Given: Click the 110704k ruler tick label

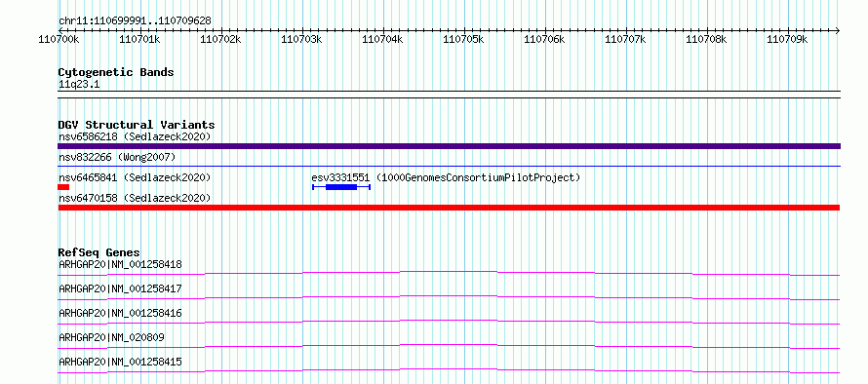Looking at the screenshot, I should point(382,39).
